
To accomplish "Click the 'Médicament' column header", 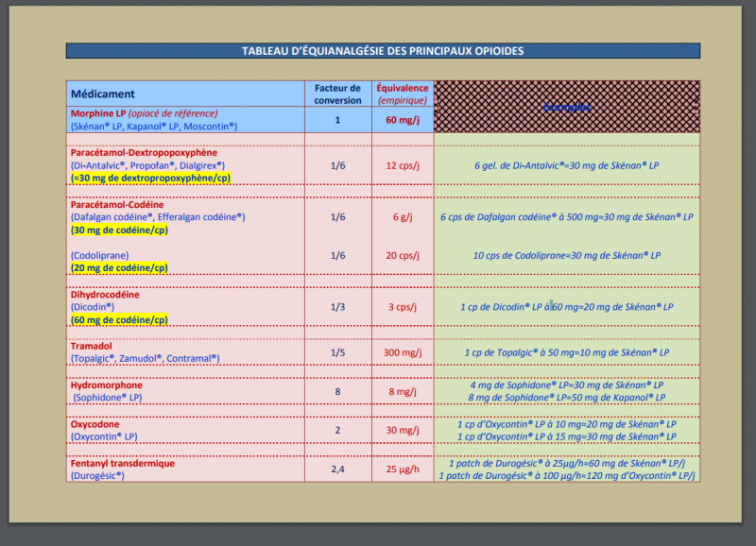I will tap(102, 94).
